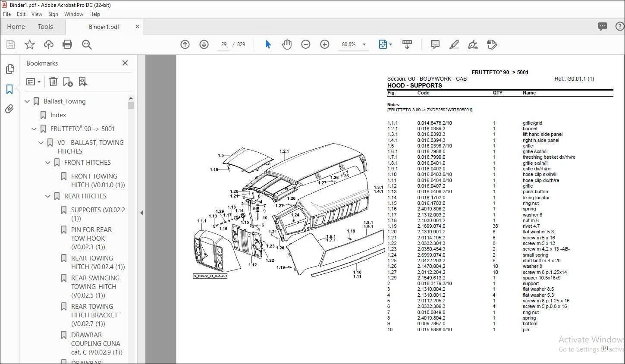Open the View menu
This screenshot has height=364, width=625.
pos(37,14)
